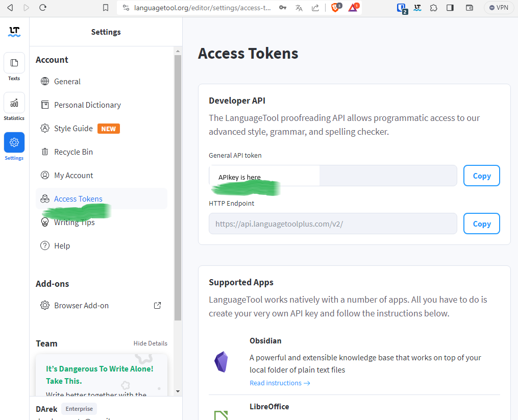Screen dimensions: 518x420
Task: Click the password key icon in address bar
Action: point(283,8)
